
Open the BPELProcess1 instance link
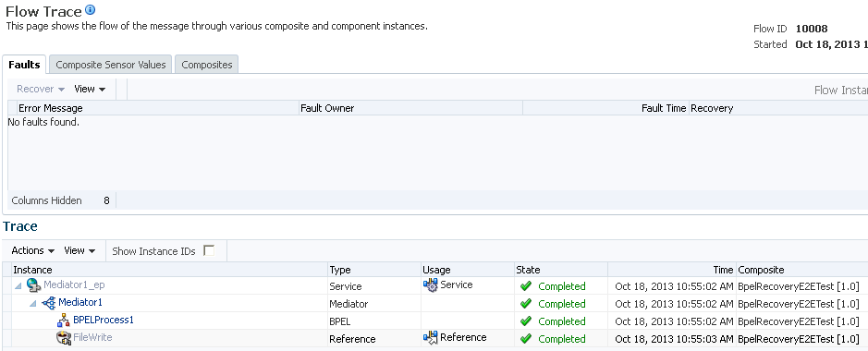(x=104, y=320)
